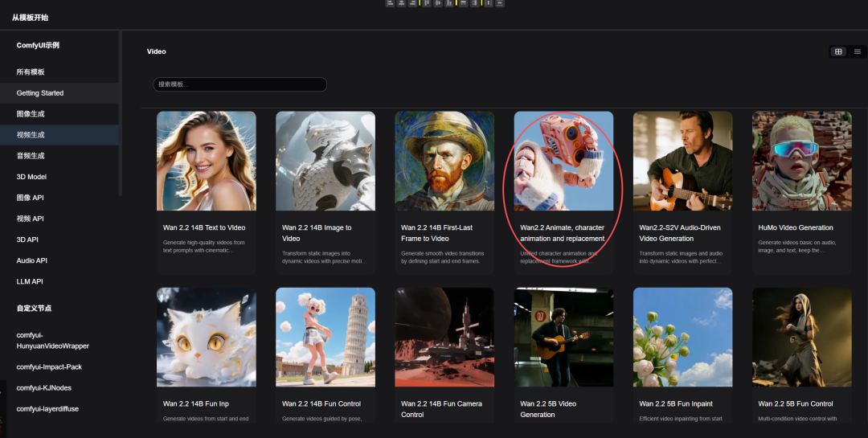Open the 视频 API category
Image resolution: width=868 pixels, height=438 pixels.
[59, 219]
